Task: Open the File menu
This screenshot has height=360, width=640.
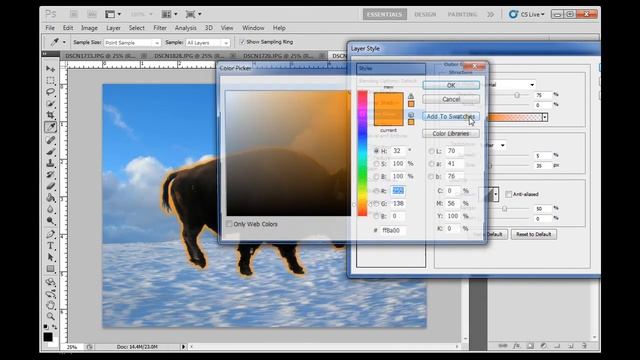Action: click(x=50, y=28)
